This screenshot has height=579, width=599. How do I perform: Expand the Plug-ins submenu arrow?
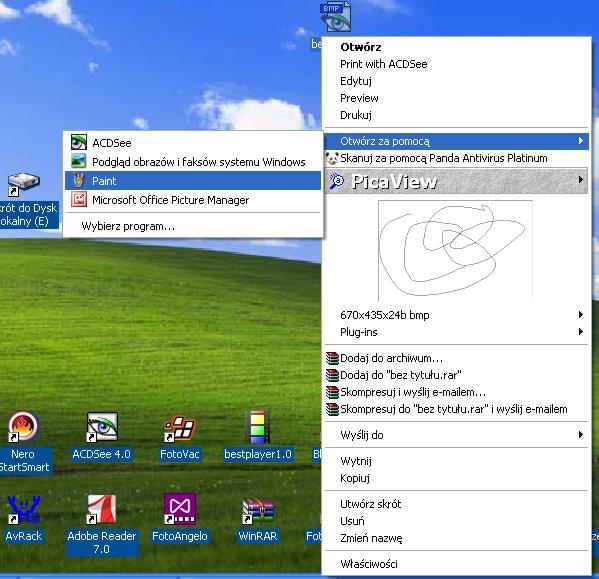click(581, 332)
